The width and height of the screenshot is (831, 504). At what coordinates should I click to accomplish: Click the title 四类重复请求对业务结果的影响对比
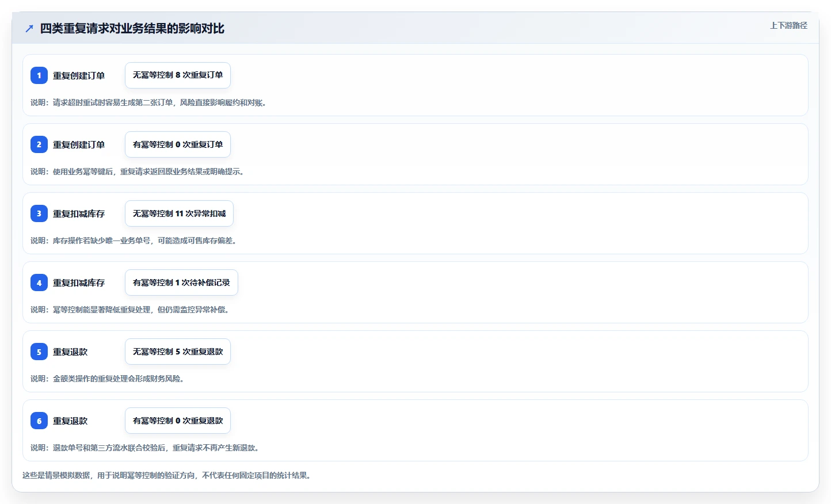[132, 28]
